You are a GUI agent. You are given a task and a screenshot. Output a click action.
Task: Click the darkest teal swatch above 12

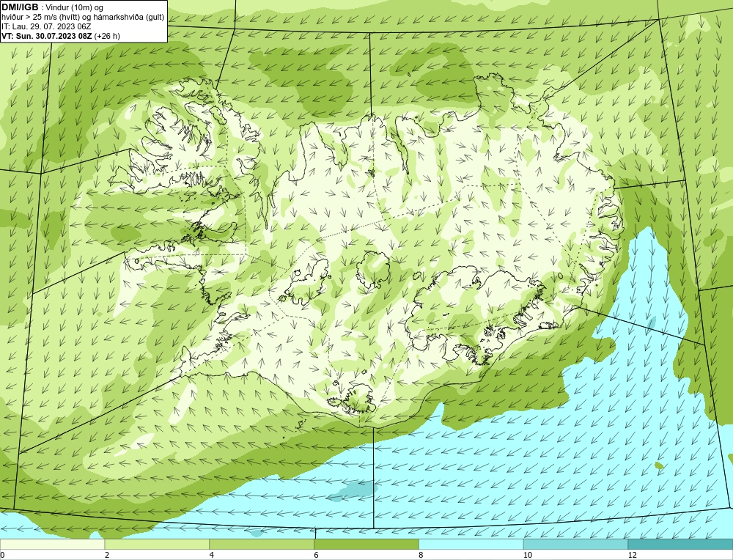click(x=681, y=544)
